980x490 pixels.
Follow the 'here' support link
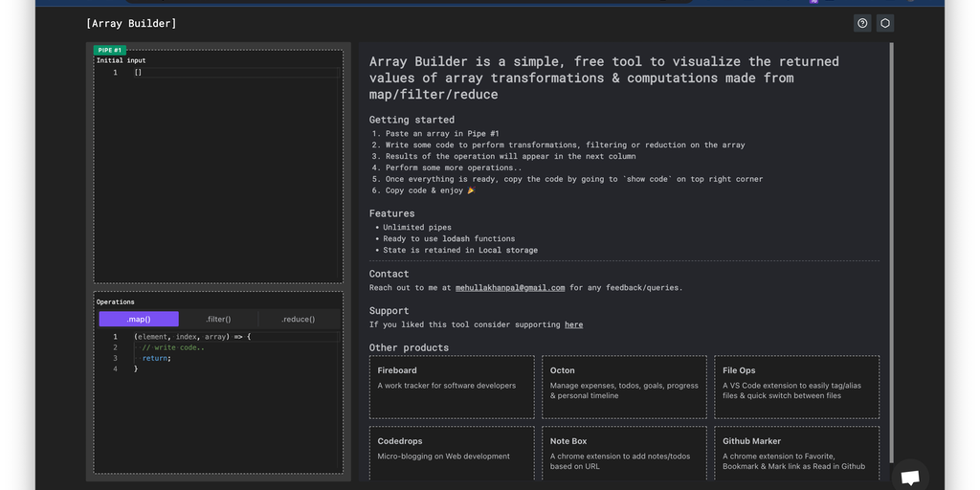[x=573, y=324]
